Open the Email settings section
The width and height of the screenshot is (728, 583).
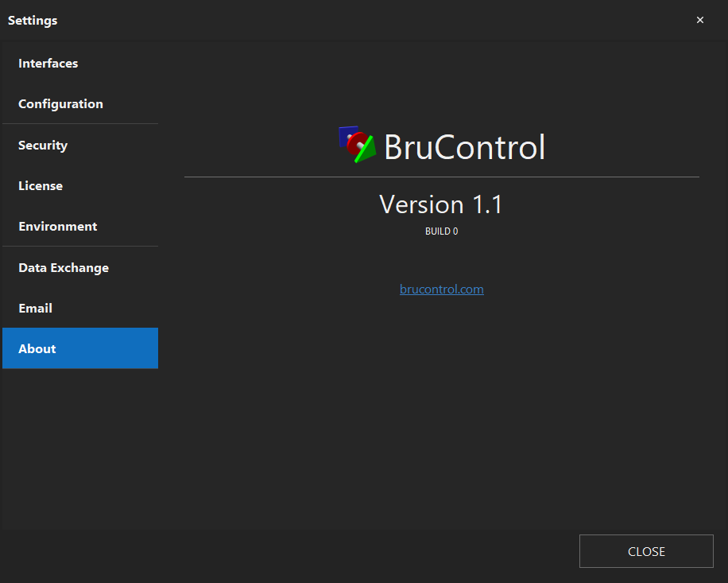tap(79, 308)
